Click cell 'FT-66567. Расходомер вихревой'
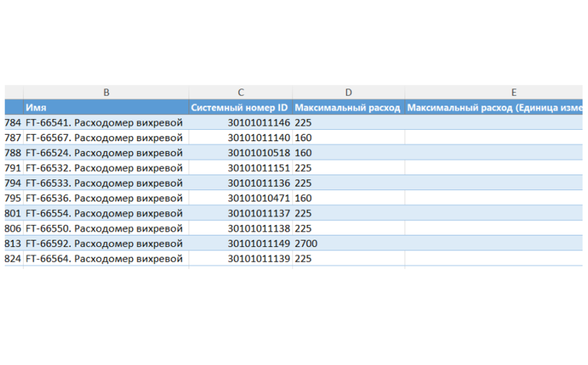 click(106, 138)
